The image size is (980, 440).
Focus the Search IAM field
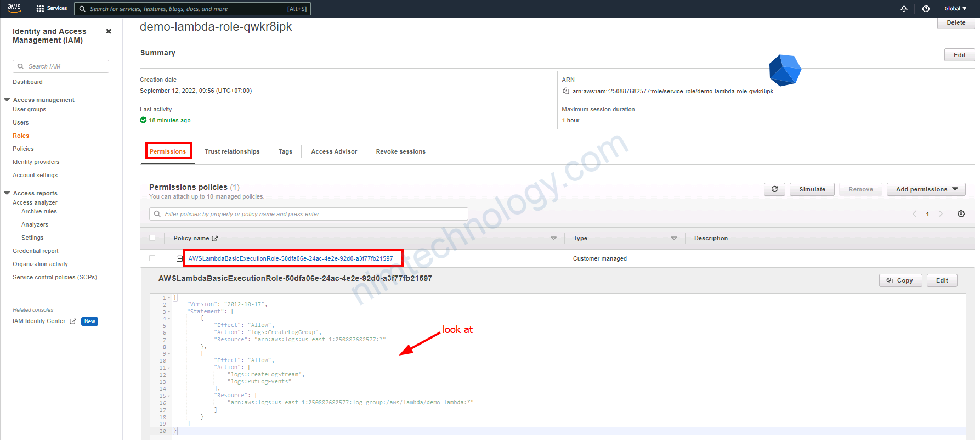pyautogui.click(x=61, y=66)
